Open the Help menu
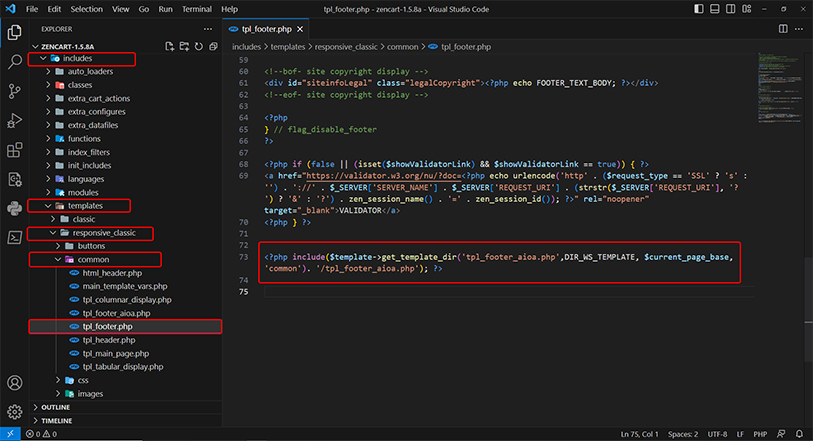813x441 pixels. (229, 9)
